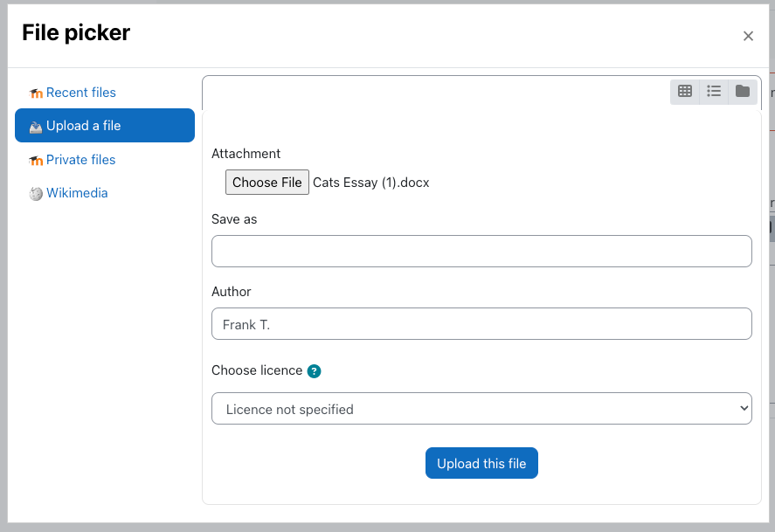
Task: Expand the Licence not specified dropdown
Action: (481, 409)
